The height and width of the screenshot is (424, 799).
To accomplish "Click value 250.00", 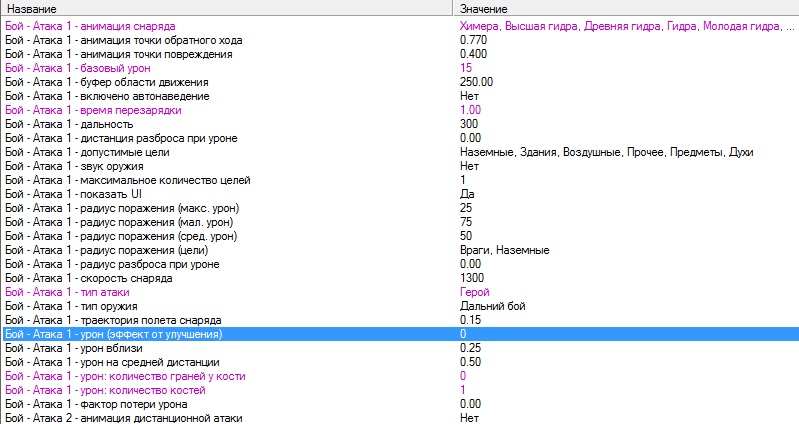I will pos(476,82).
